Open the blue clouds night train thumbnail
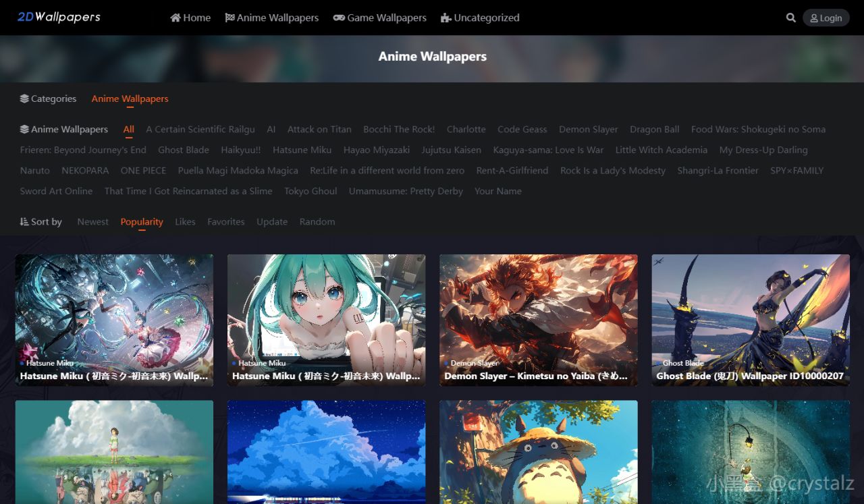The height and width of the screenshot is (504, 864). [326, 452]
